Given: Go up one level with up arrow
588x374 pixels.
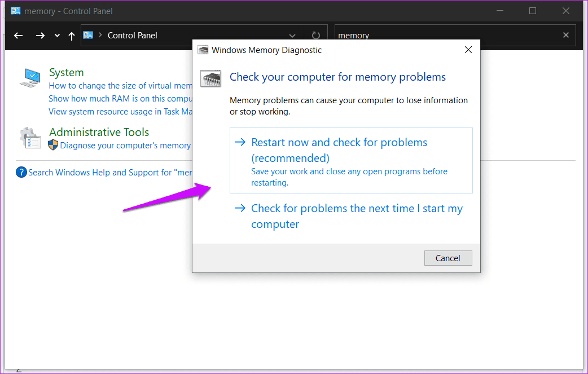Looking at the screenshot, I should point(71,36).
